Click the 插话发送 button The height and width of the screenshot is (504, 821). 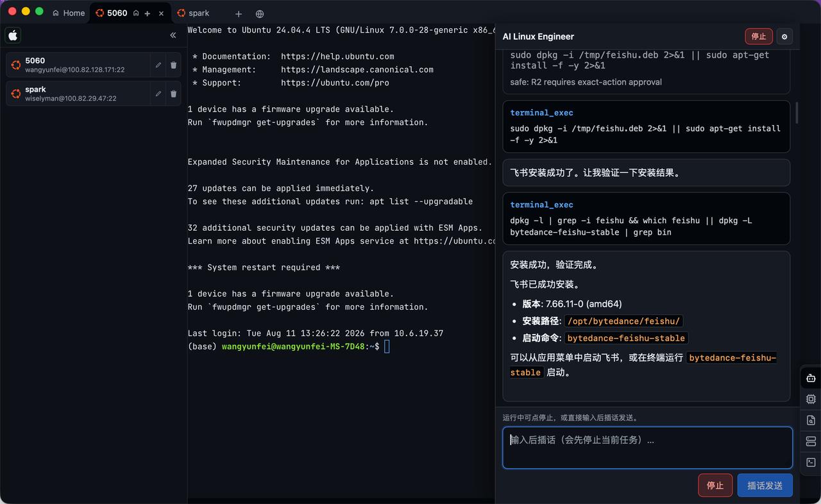765,485
